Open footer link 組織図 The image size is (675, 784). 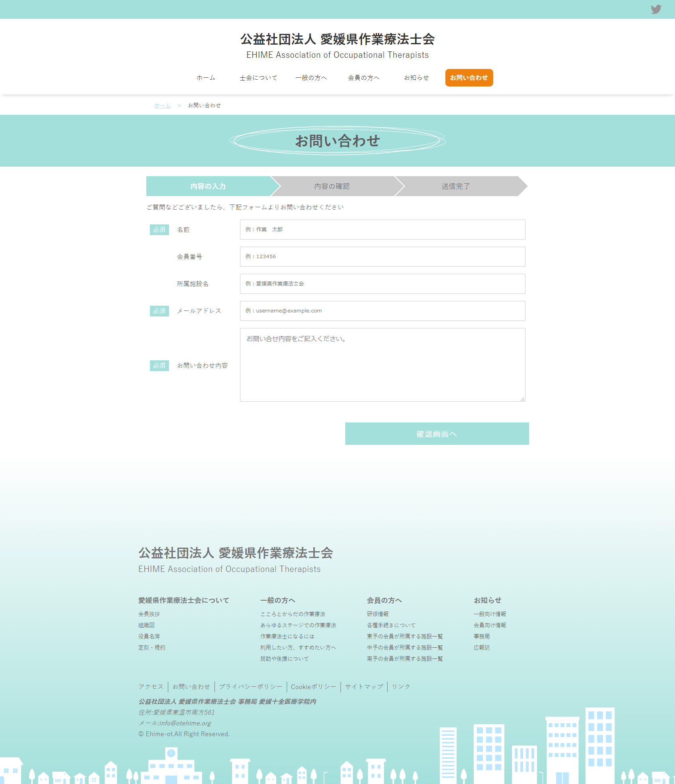click(146, 625)
